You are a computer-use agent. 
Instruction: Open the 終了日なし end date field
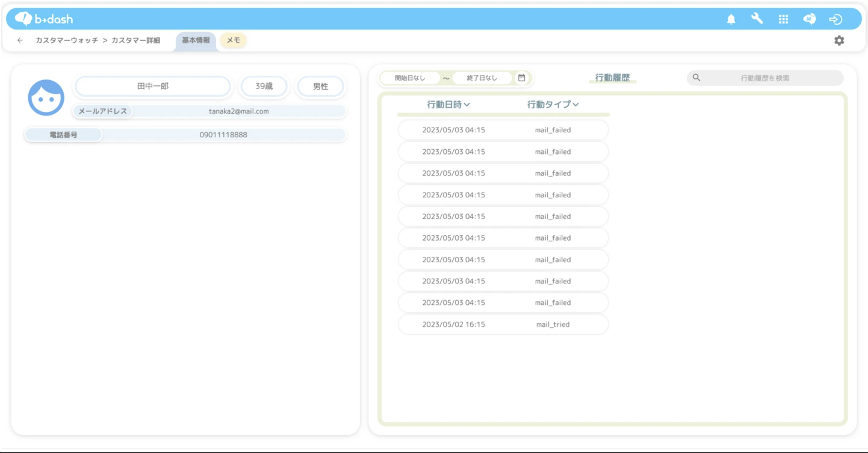[x=482, y=78]
